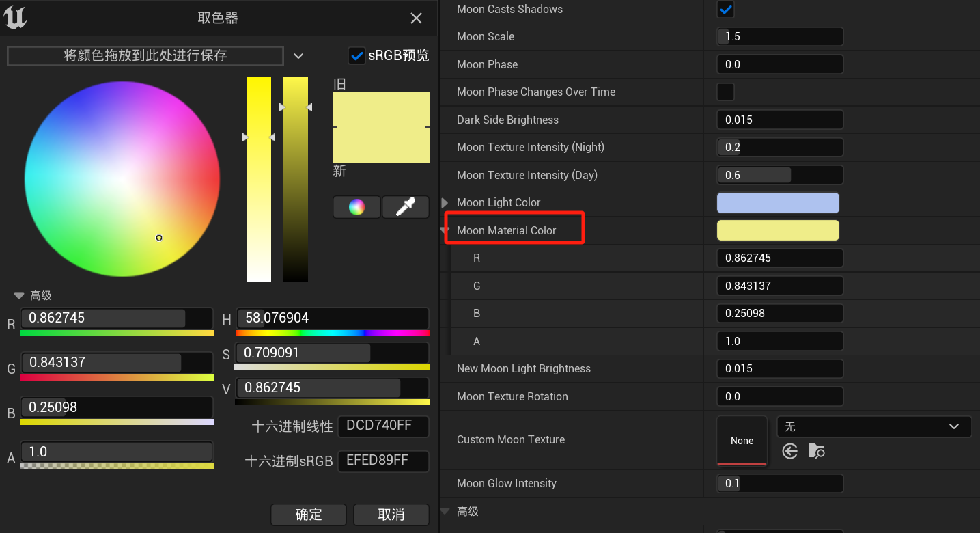Edit the hex sRGB field EFED89FF
The height and width of the screenshot is (533, 980).
(384, 461)
